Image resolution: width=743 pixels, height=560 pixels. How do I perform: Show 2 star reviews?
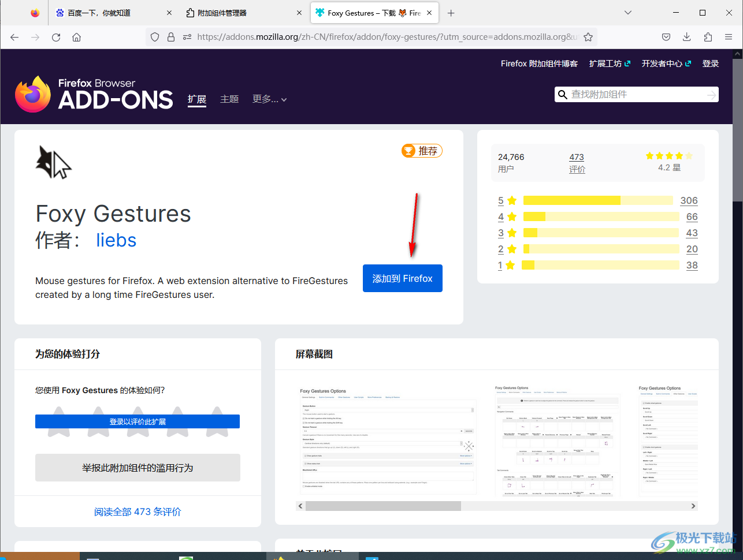pos(507,249)
